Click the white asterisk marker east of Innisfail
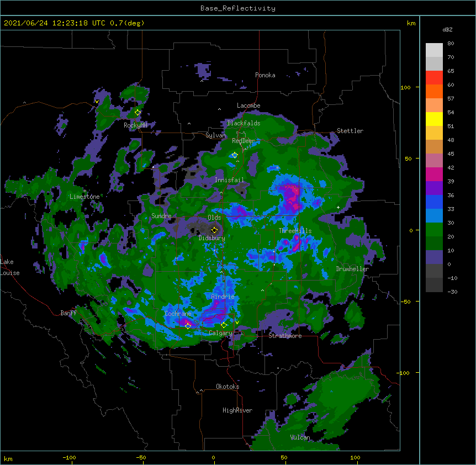The height and width of the screenshot is (465, 476). (x=277, y=167)
